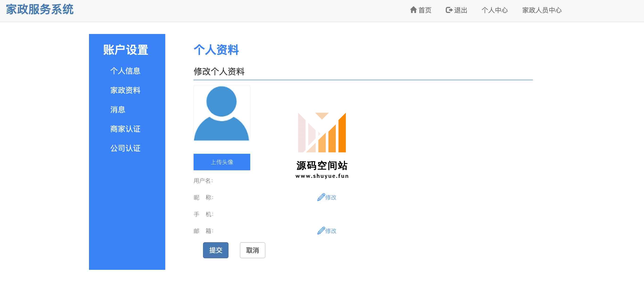
Task: Select 家政资料 in the sidebar
Action: (x=125, y=90)
